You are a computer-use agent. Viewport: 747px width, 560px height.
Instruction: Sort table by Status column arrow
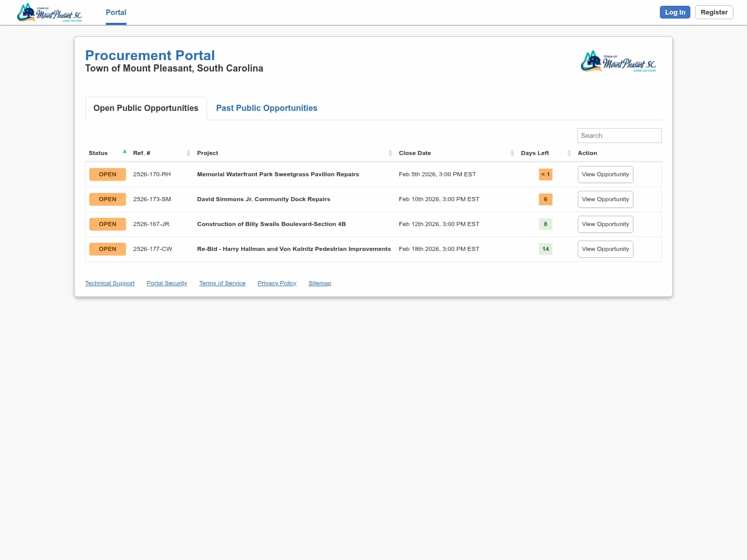pyautogui.click(x=125, y=152)
